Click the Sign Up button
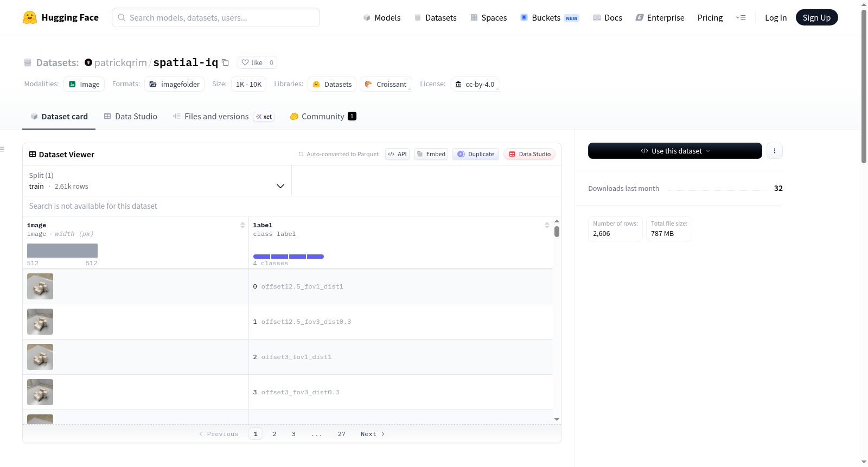Screen dimensions: 868x467 [x=816, y=17]
